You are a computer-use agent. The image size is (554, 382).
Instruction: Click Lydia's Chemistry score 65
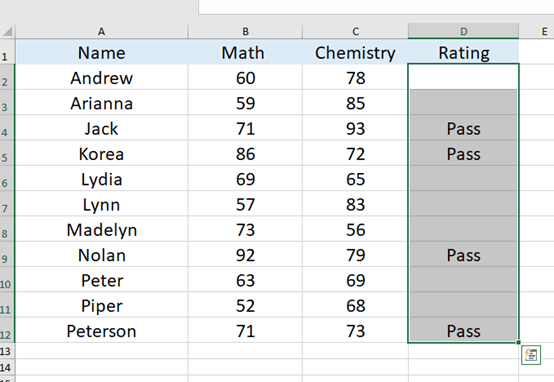click(x=355, y=179)
